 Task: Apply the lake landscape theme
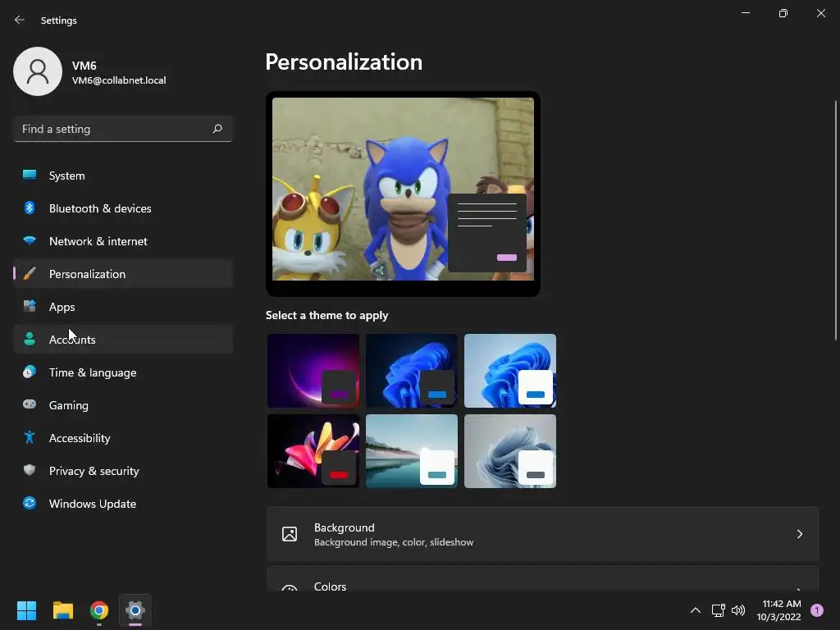(412, 451)
